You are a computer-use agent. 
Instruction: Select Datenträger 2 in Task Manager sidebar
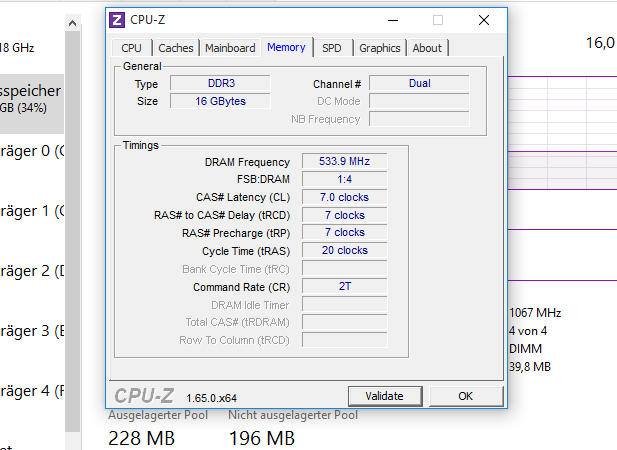(x=31, y=271)
